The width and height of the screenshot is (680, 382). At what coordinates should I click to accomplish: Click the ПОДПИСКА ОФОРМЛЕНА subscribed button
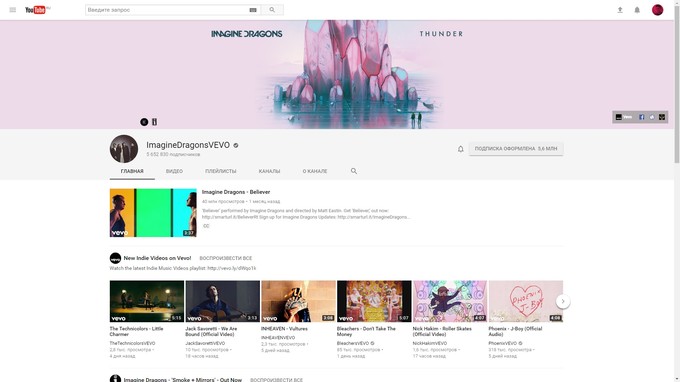[x=516, y=149]
